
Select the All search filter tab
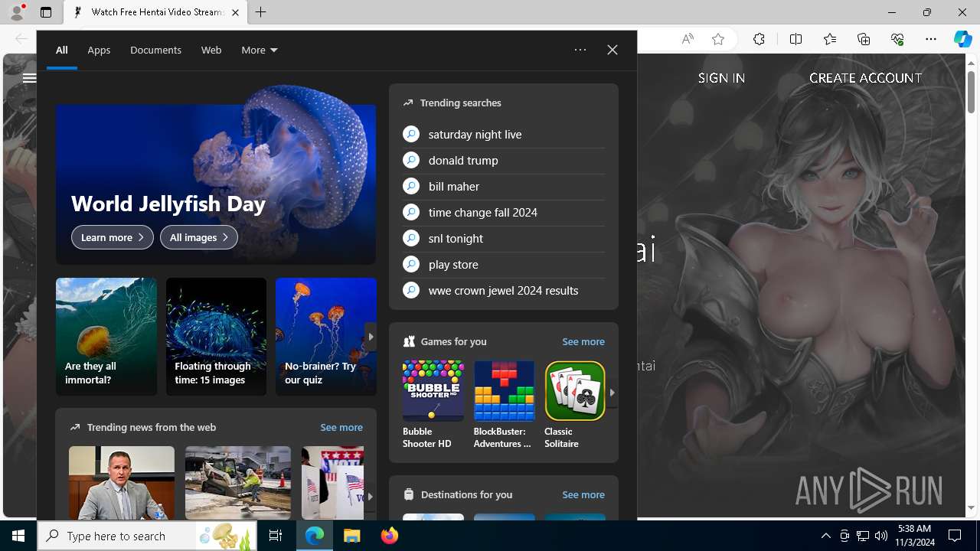point(62,50)
